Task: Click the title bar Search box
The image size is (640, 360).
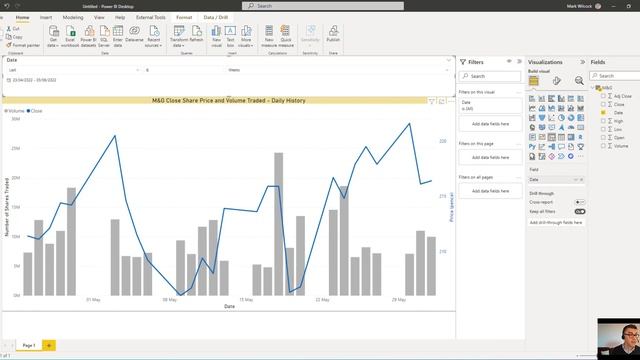Action: 323,6
